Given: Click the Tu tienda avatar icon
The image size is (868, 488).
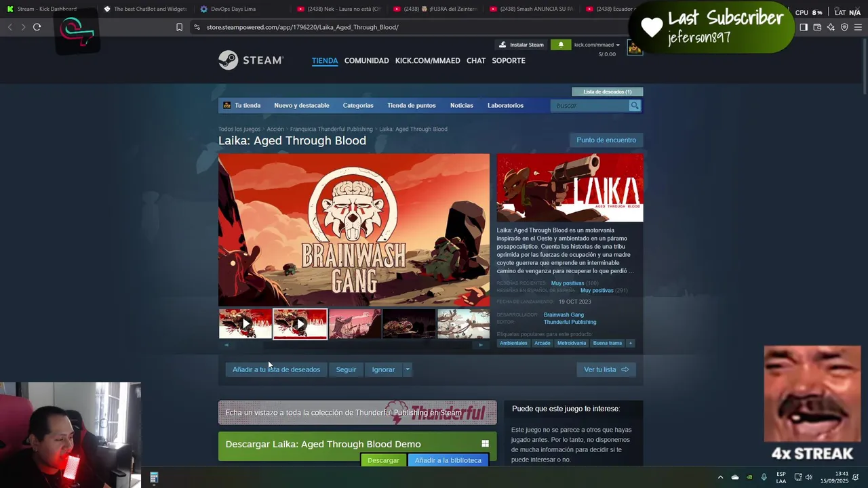Looking at the screenshot, I should (226, 106).
